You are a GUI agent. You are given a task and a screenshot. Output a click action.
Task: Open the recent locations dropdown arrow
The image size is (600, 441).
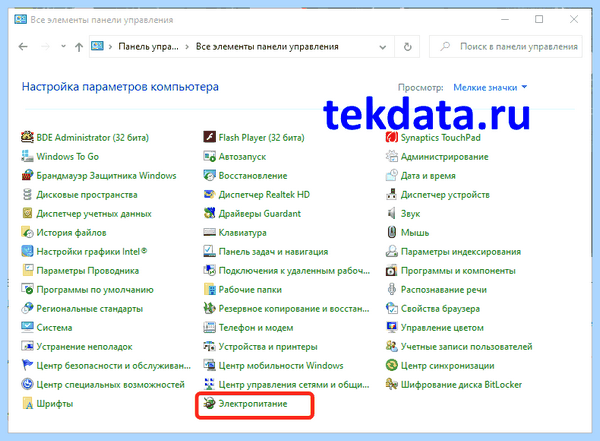[x=63, y=46]
